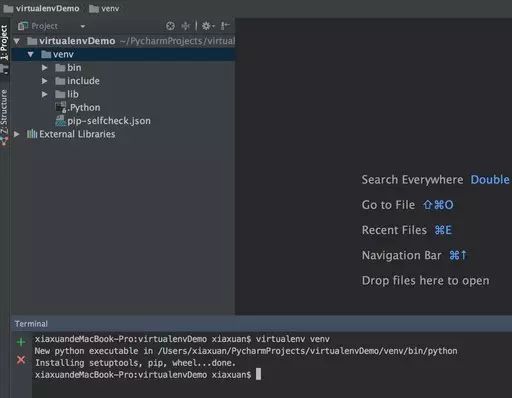Image resolution: width=512 pixels, height=398 pixels.
Task: Close terminal session with red X
Action: [x=21, y=359]
